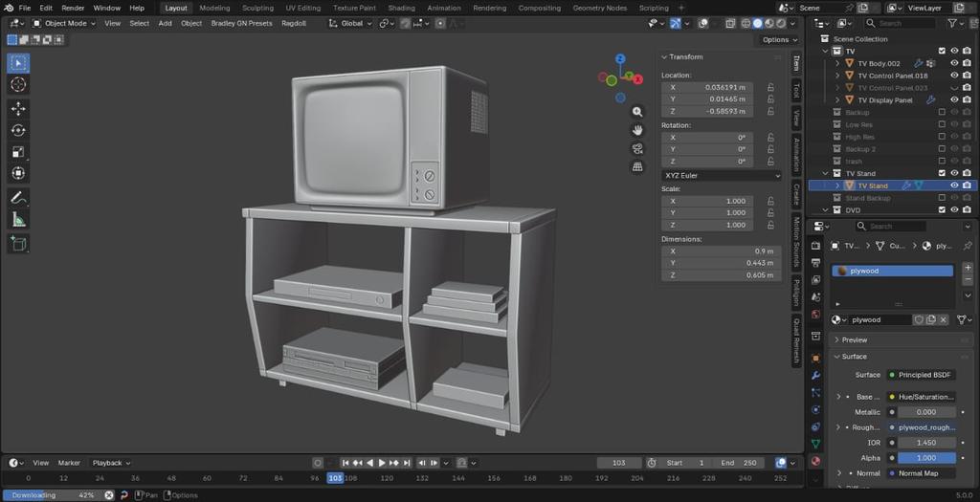Click the outliner search field
Image resolution: width=980 pixels, height=502 pixels.
(899, 23)
